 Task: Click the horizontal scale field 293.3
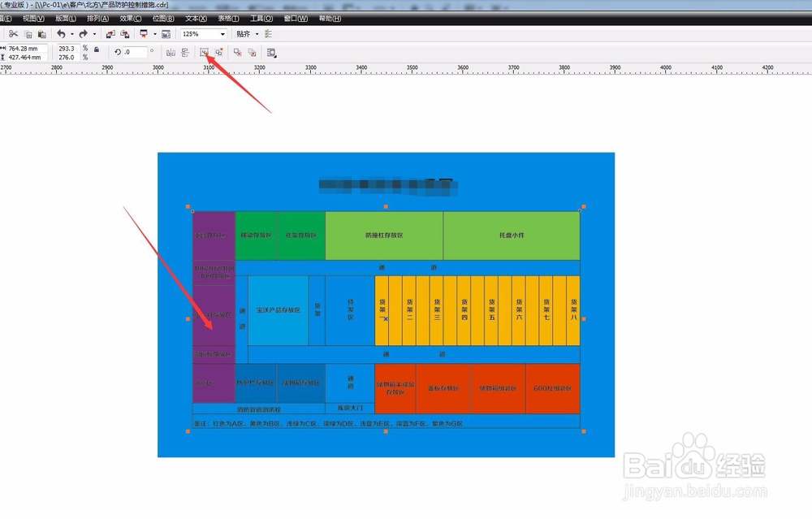pos(68,48)
